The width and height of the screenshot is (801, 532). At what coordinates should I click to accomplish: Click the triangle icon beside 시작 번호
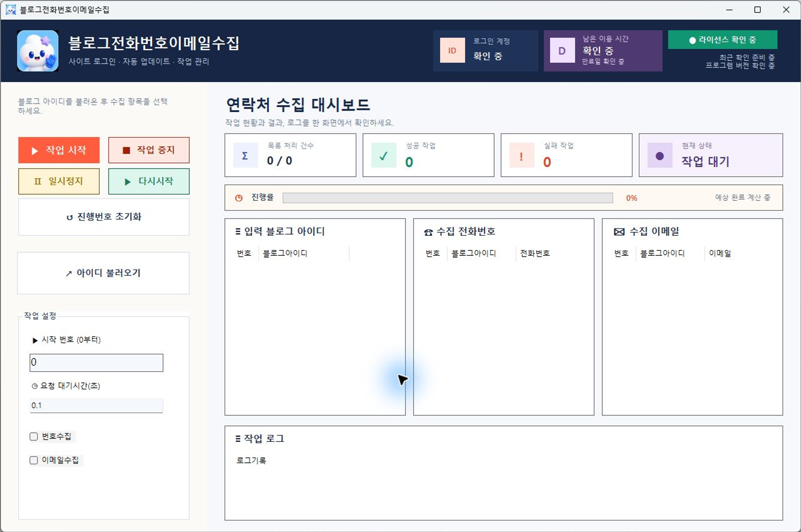click(x=35, y=340)
